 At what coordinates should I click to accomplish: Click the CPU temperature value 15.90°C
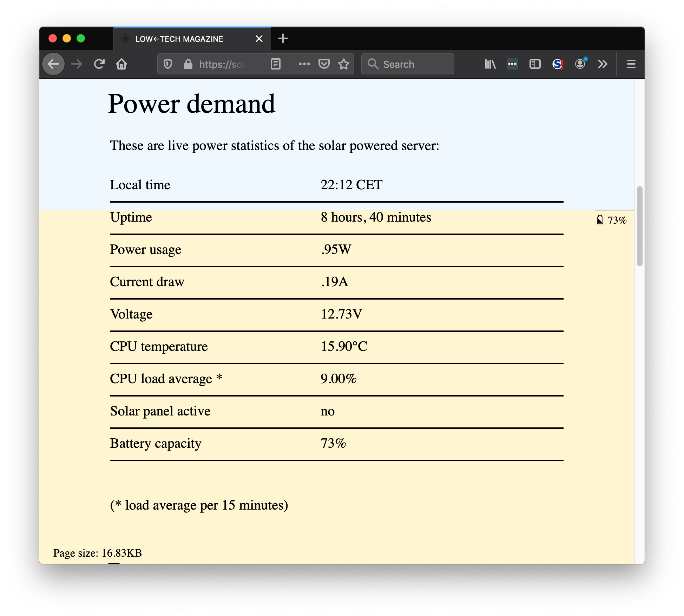pyautogui.click(x=344, y=346)
